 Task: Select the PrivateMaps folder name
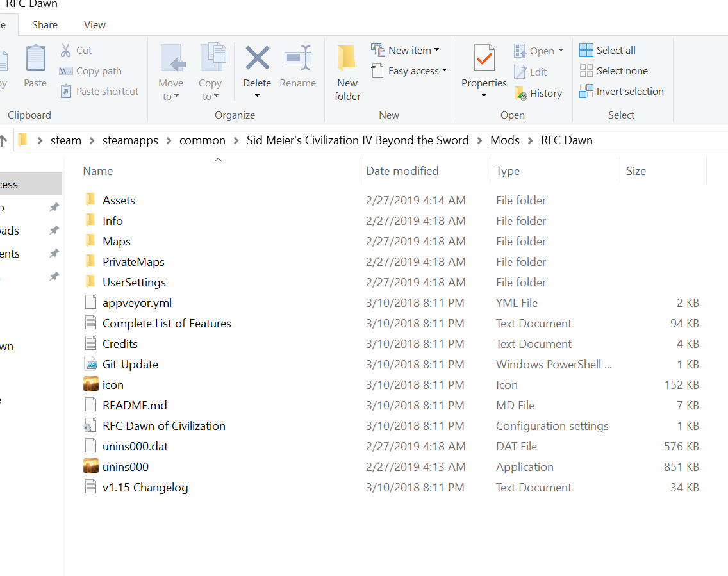tap(134, 262)
